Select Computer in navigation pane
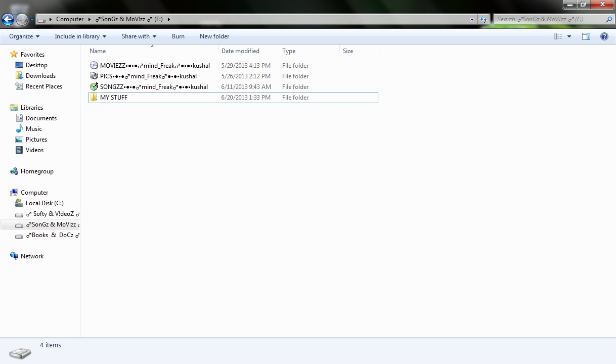This screenshot has height=364, width=616. point(34,193)
